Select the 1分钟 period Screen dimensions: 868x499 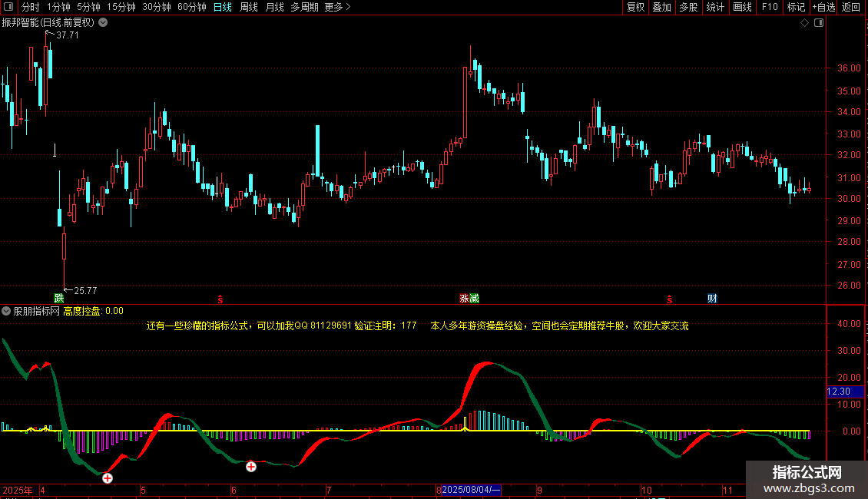coord(58,7)
